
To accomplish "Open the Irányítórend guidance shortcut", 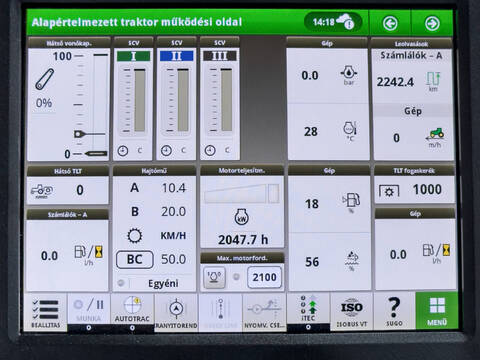I will click(x=176, y=312).
